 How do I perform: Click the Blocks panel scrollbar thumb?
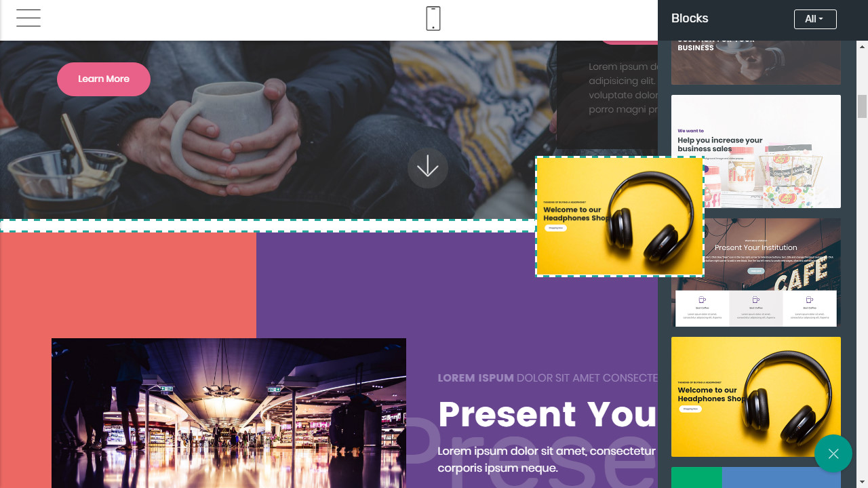[x=863, y=106]
